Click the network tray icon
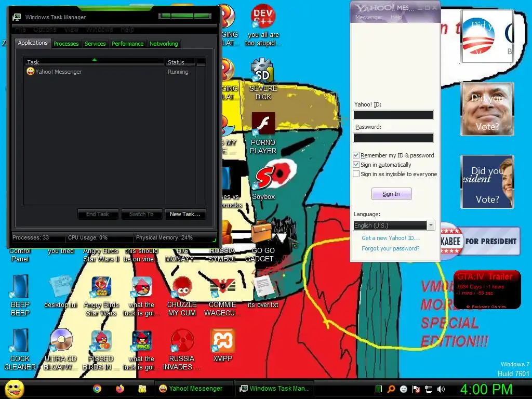Image resolution: width=532 pixels, height=399 pixels. [429, 389]
